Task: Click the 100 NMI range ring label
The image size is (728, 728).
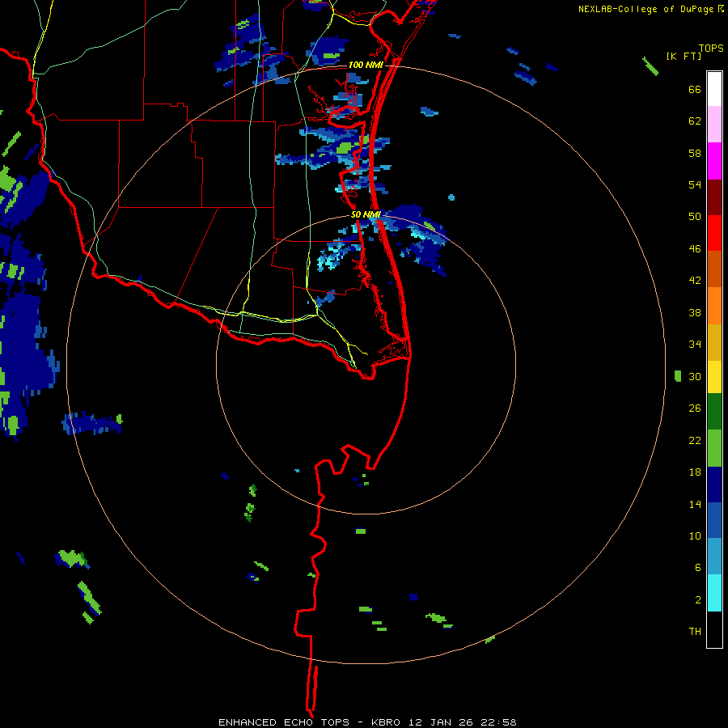Action: point(366,65)
